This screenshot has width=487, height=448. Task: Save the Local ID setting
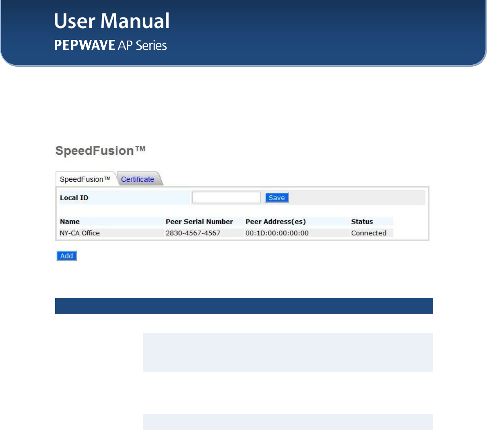[277, 198]
